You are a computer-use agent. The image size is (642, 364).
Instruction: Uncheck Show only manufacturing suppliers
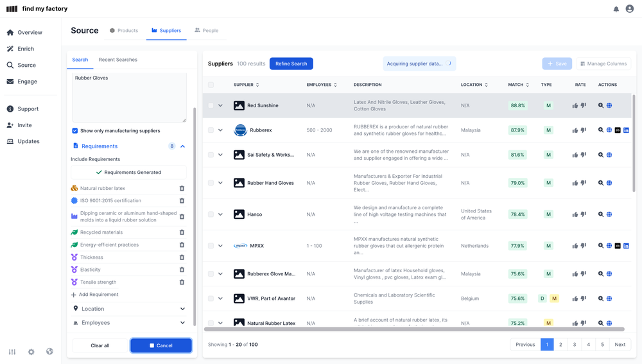tap(75, 131)
